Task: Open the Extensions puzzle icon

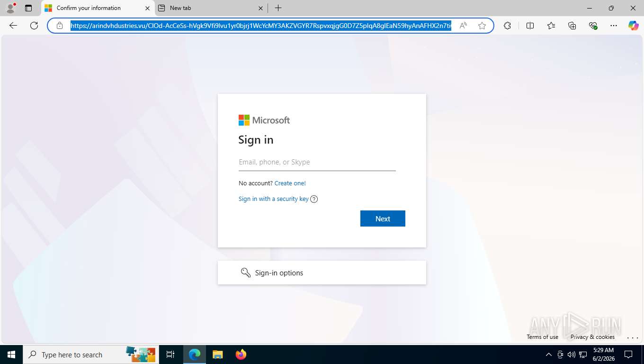Action: pyautogui.click(x=507, y=26)
